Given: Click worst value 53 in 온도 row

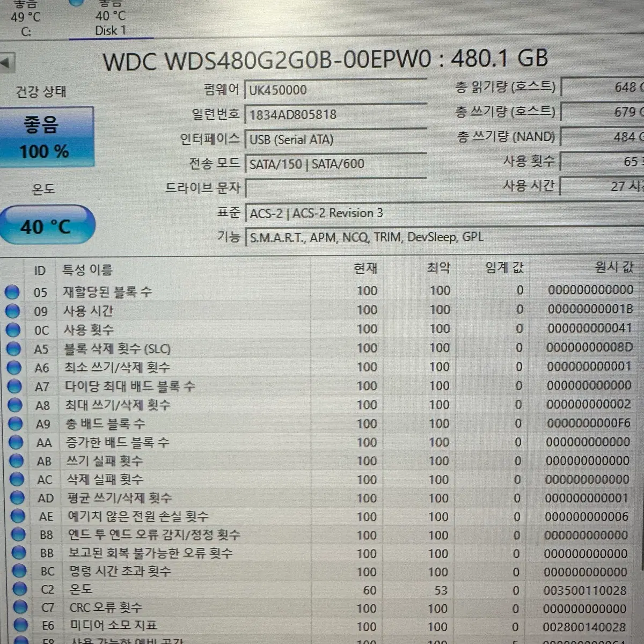Looking at the screenshot, I should click(x=441, y=590).
